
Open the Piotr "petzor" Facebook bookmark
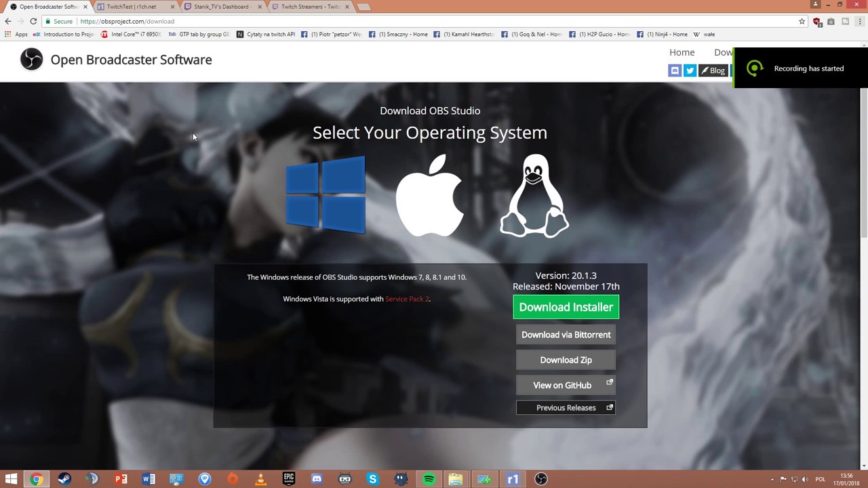click(332, 35)
